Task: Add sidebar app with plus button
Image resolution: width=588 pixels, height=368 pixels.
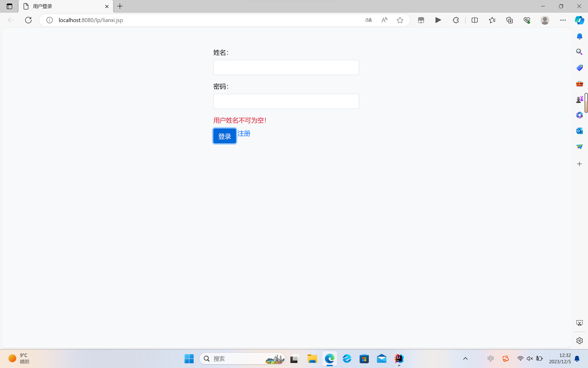Action: 579,164
